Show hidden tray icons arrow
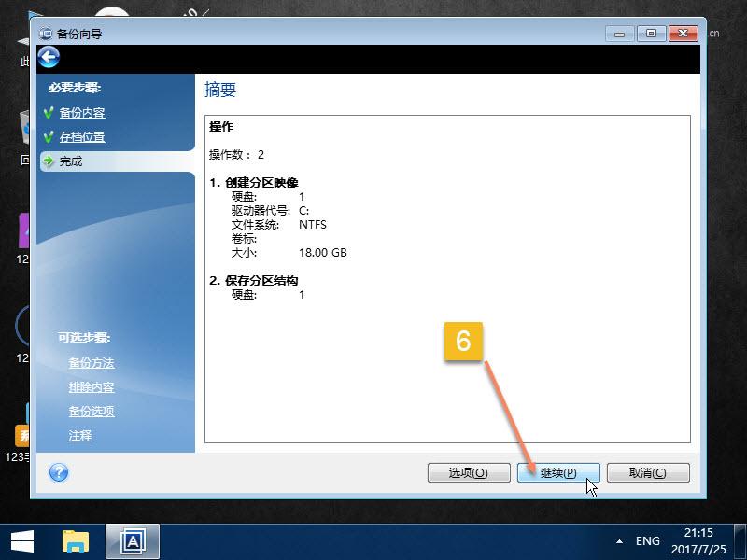Screen dimensions: 747x560 point(619,541)
